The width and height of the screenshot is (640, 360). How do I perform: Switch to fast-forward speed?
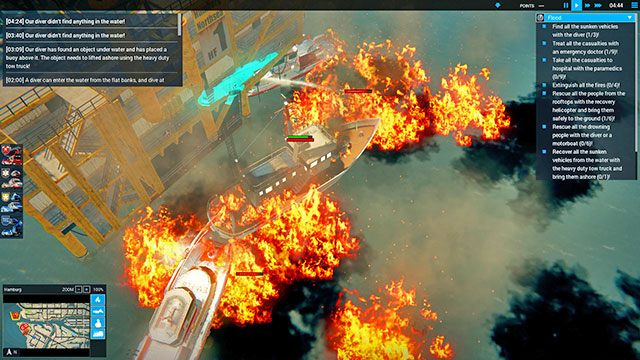pyautogui.click(x=587, y=5)
